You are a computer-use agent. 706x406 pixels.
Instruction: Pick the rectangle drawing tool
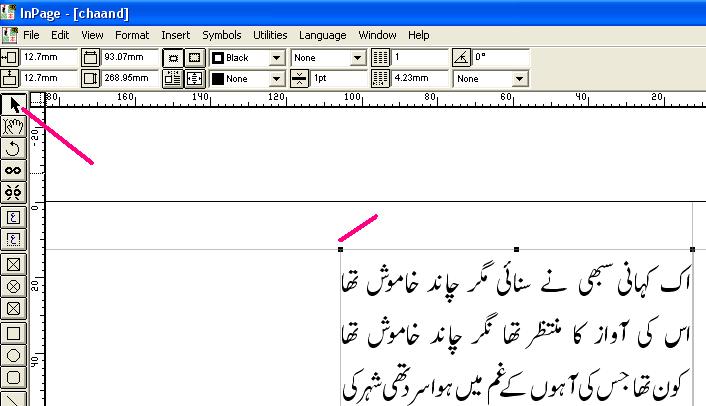(14, 332)
